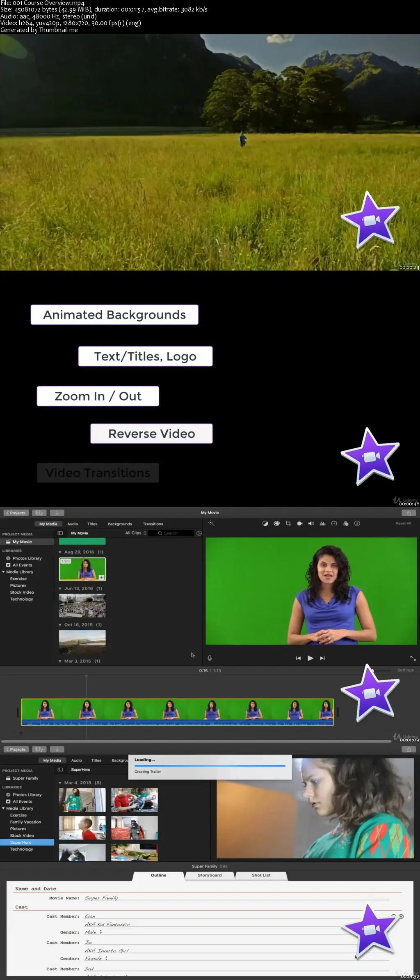The height and width of the screenshot is (980, 420).
Task: Collapse Media Library in the My Movie sidebar
Action: (3, 572)
